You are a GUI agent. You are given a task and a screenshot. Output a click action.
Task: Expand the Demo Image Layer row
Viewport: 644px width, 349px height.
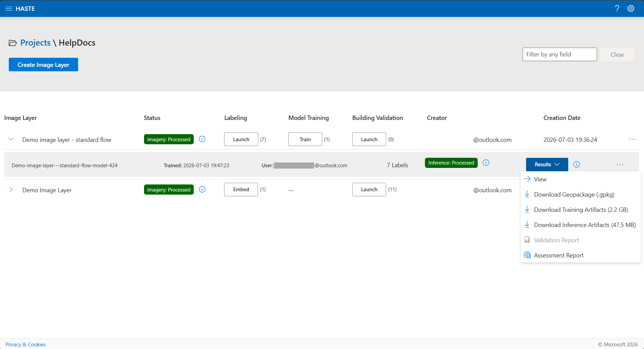(x=11, y=190)
